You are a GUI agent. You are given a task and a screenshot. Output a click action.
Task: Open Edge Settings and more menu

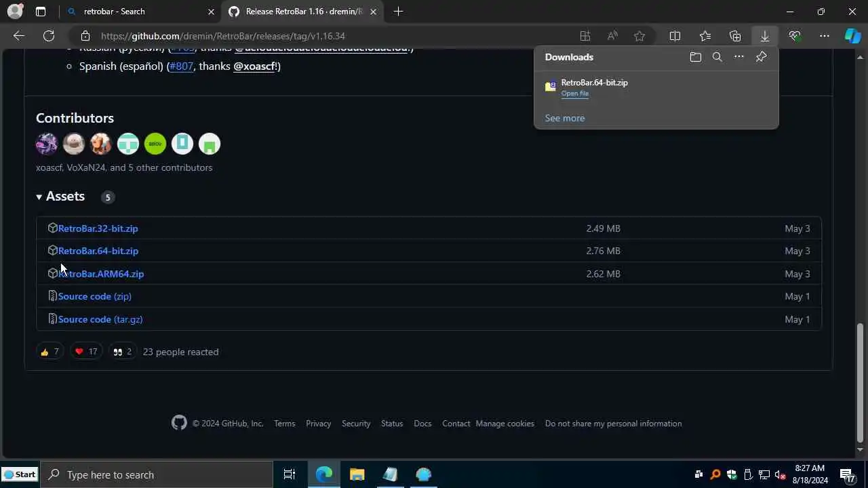coord(825,36)
